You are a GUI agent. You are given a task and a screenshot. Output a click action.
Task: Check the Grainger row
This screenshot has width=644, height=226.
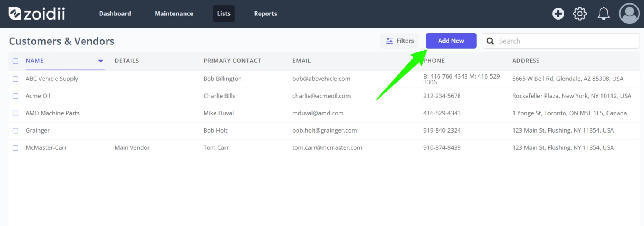click(15, 131)
